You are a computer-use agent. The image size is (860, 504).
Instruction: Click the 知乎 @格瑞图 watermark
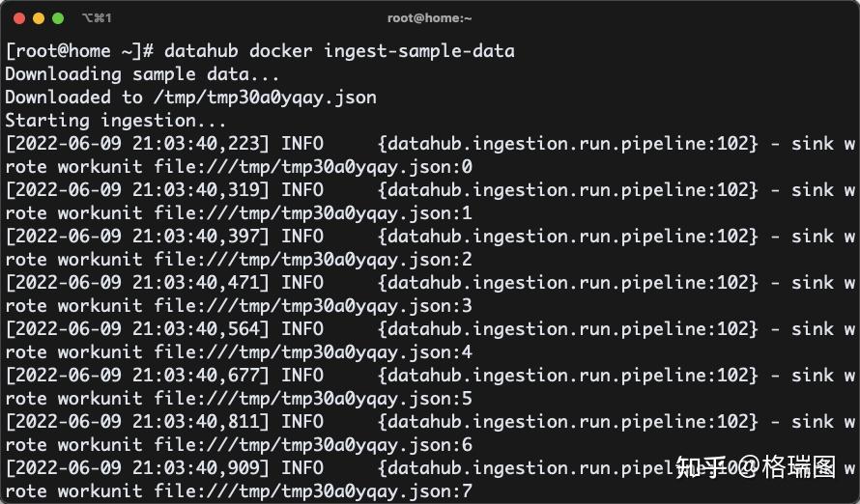(755, 468)
